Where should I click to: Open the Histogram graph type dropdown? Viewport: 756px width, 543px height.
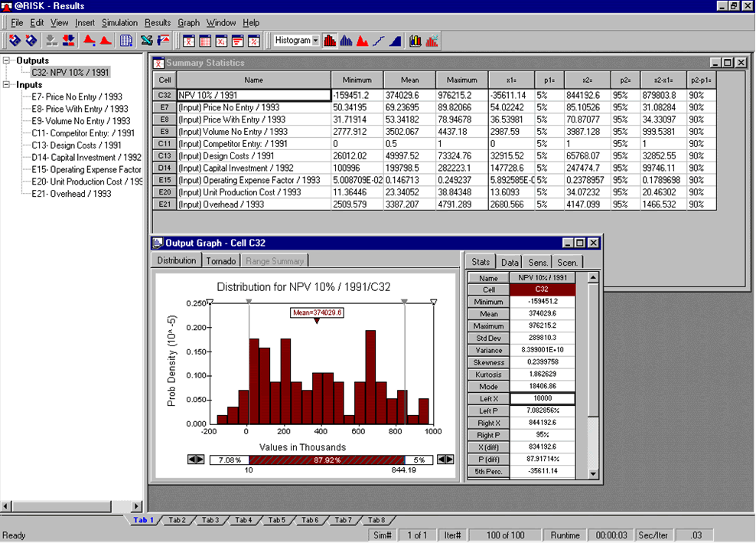315,41
